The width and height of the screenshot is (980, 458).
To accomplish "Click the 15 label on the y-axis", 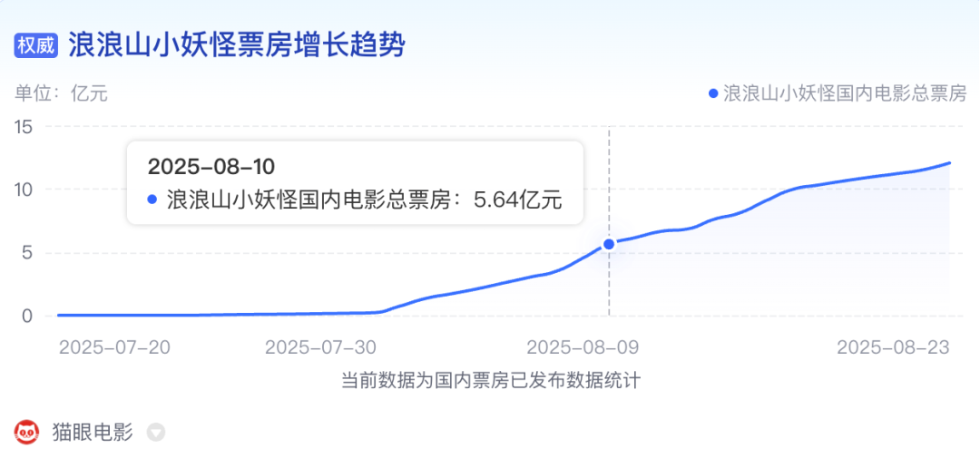I will tap(24, 127).
